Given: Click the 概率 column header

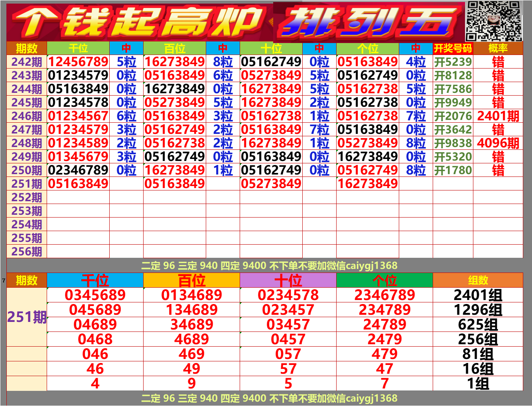Looking at the screenshot, I should point(497,48).
